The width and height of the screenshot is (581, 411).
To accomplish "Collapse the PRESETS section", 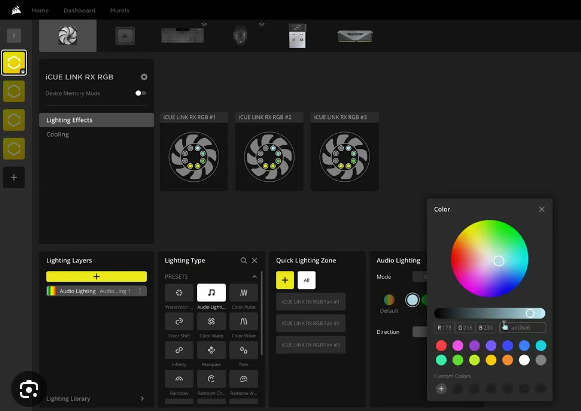I will (x=254, y=277).
